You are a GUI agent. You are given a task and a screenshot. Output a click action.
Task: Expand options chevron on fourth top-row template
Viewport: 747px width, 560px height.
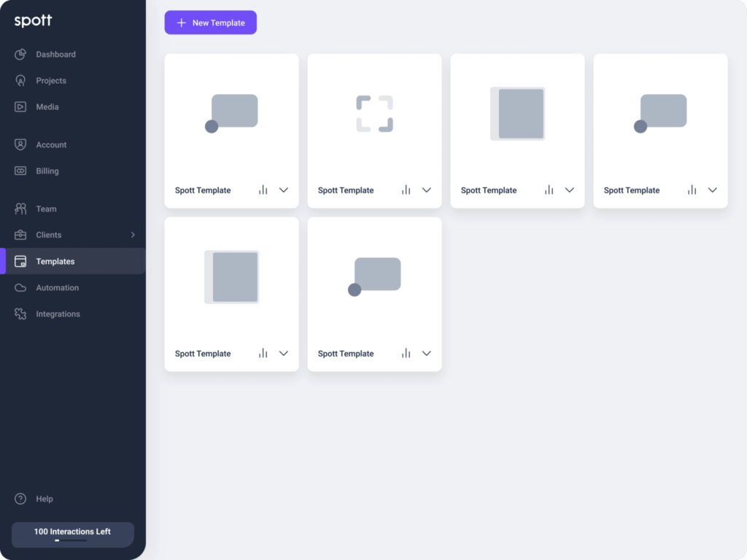tap(712, 190)
